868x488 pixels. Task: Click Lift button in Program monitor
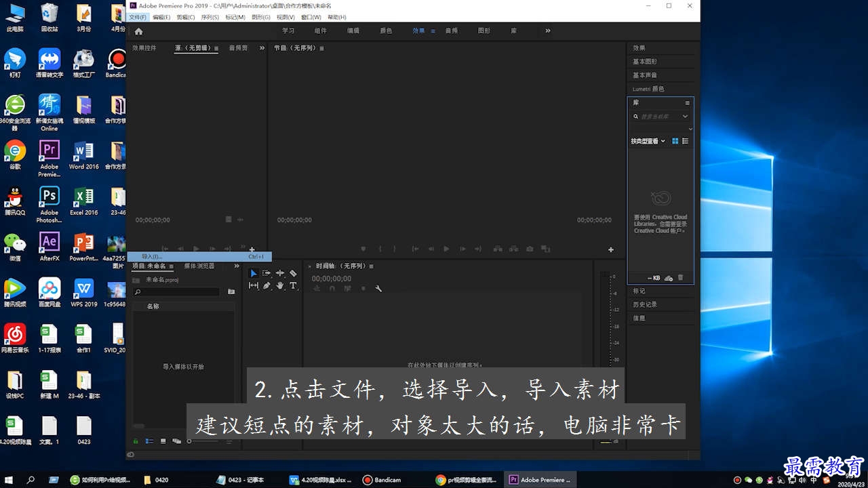tap(497, 249)
